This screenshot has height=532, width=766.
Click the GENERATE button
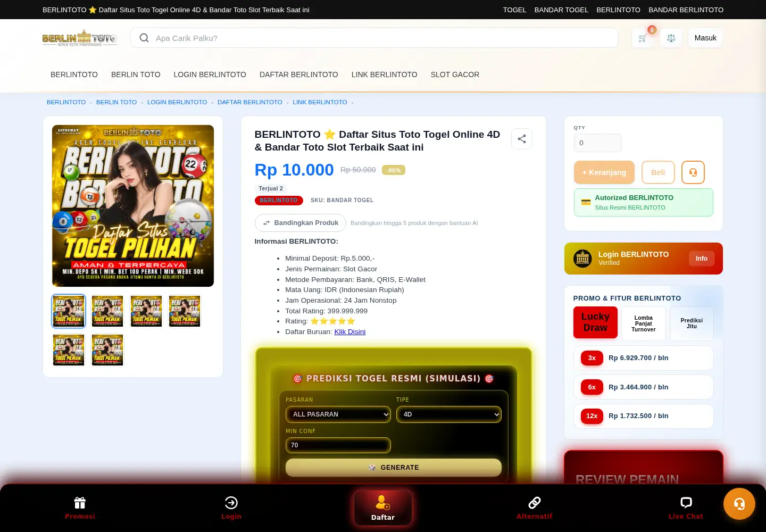tap(394, 468)
